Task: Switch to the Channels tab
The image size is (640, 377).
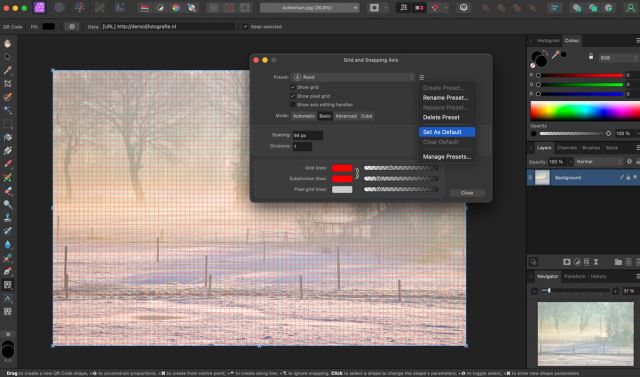Action: pyautogui.click(x=567, y=148)
